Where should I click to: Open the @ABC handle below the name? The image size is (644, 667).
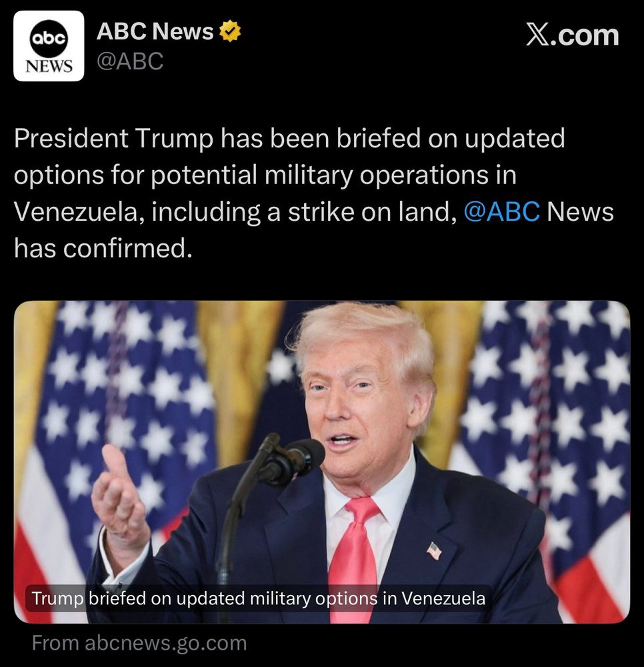click(x=130, y=61)
